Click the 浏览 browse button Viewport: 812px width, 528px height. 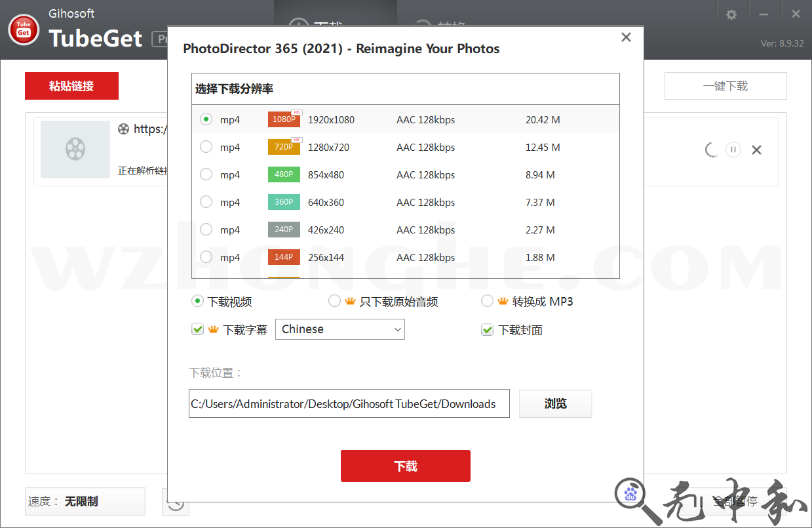click(x=555, y=403)
